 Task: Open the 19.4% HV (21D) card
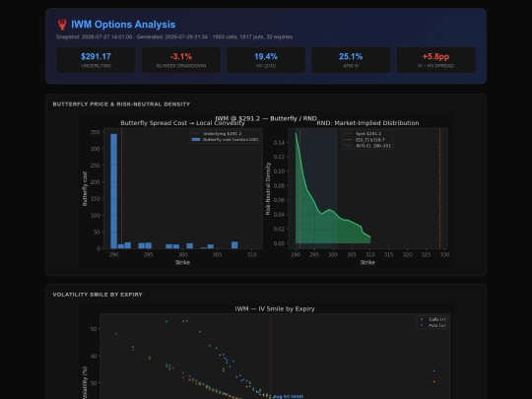(x=266, y=60)
